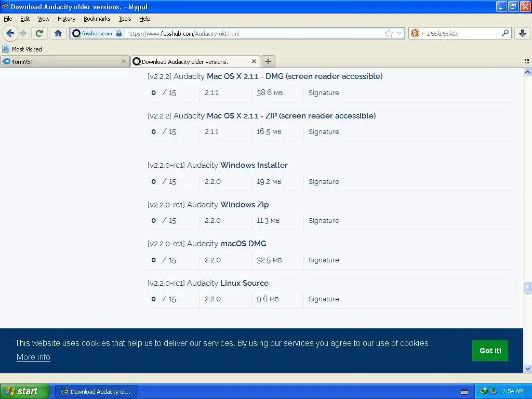This screenshot has height=399, width=532.
Task: Open Signature for Mac OS X ZIP 16.5 MB
Action: click(x=324, y=131)
